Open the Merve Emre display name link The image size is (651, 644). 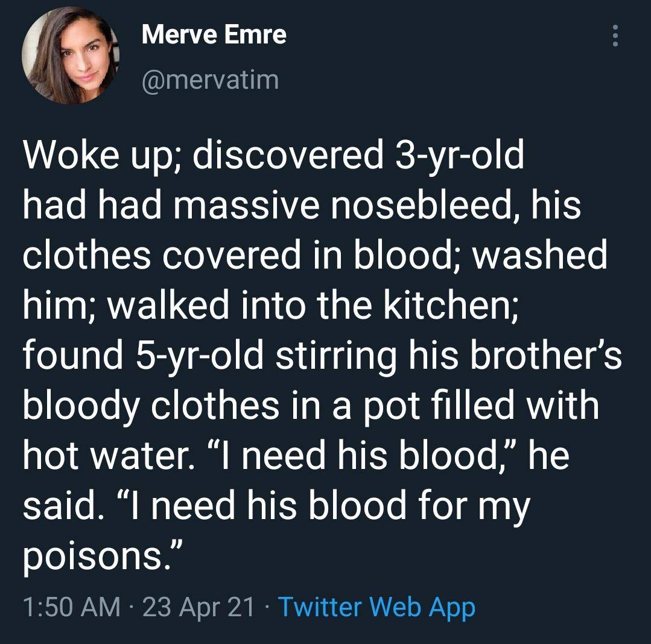pos(214,34)
